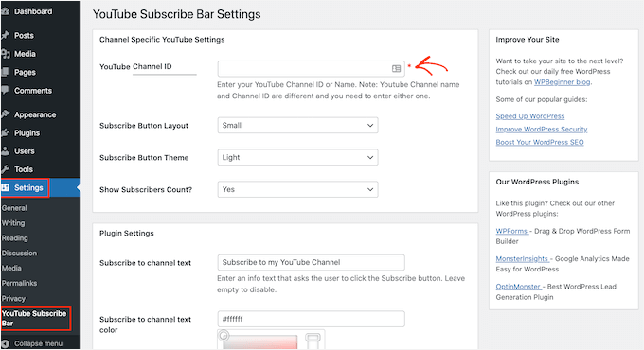Image resolution: width=644 pixels, height=350 pixels.
Task: Click the #ffffff text color field
Action: [311, 319]
